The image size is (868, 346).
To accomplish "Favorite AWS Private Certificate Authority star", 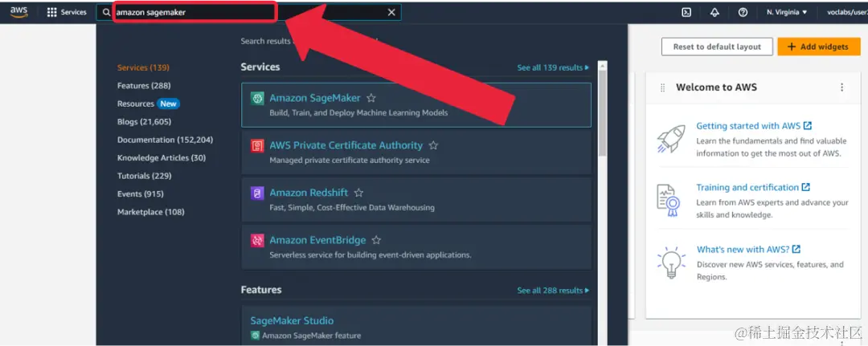I will (x=433, y=145).
